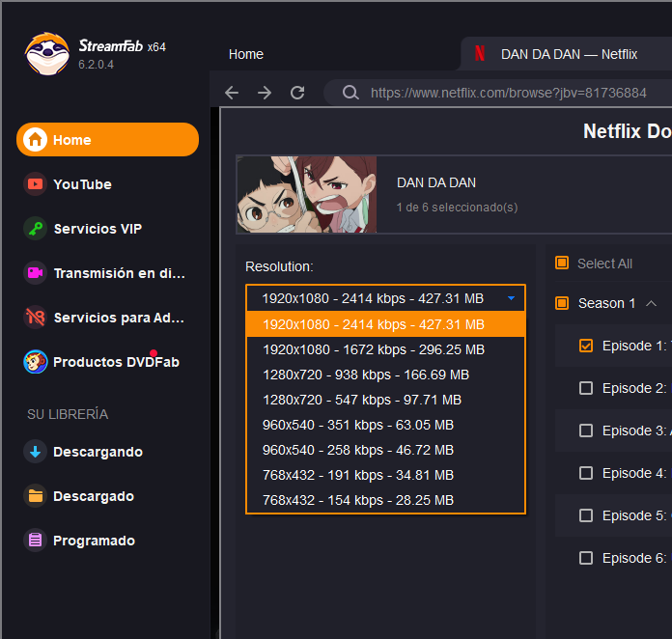672x639 pixels.
Task: Click the Episode 4 row label
Action: click(634, 473)
